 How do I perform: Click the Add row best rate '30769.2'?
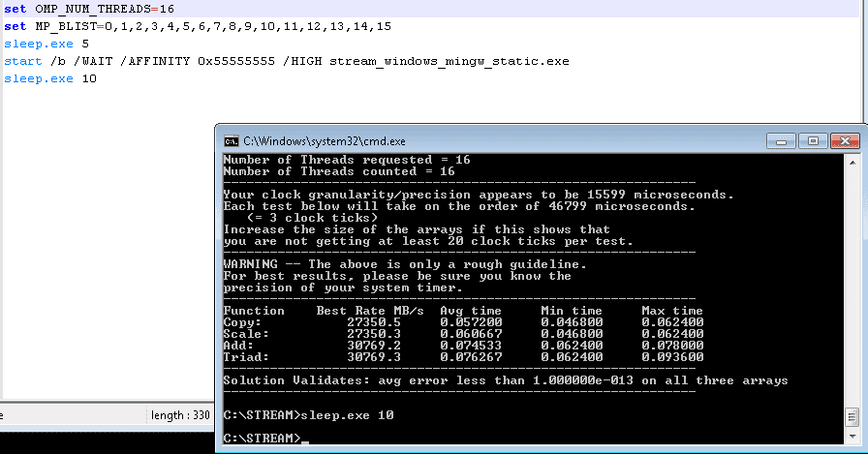[374, 346]
